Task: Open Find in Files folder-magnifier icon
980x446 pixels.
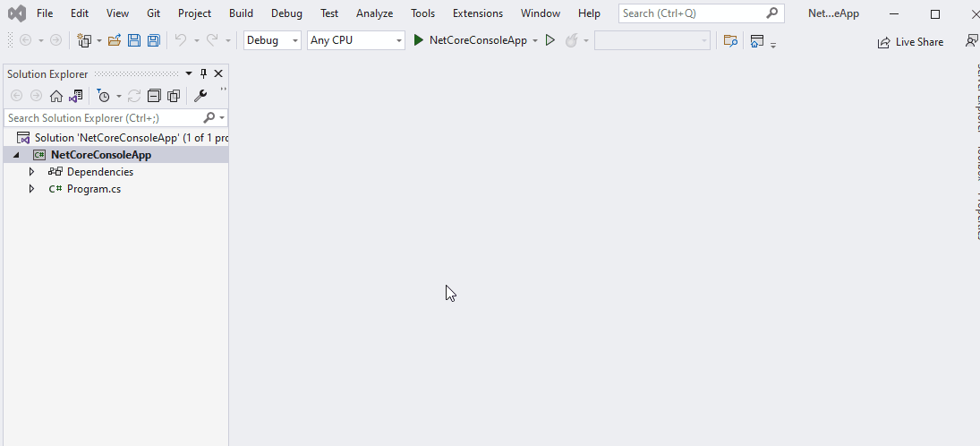Action: pos(730,40)
